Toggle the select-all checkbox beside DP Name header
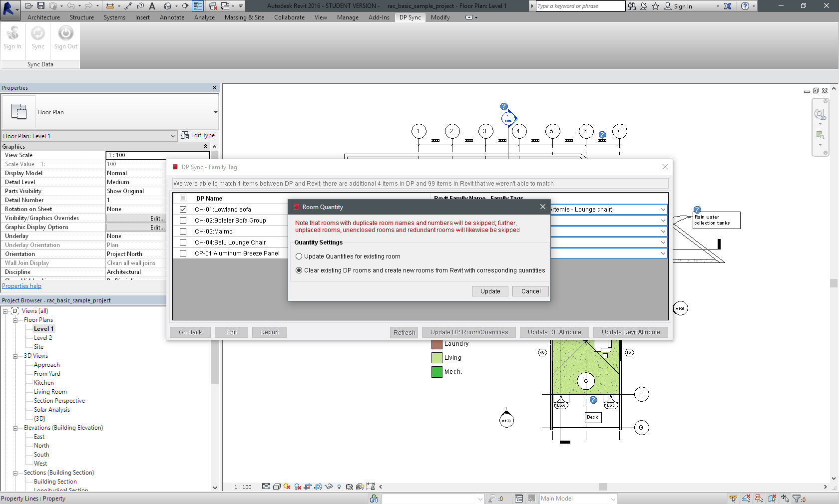The width and height of the screenshot is (839, 504). [x=183, y=198]
